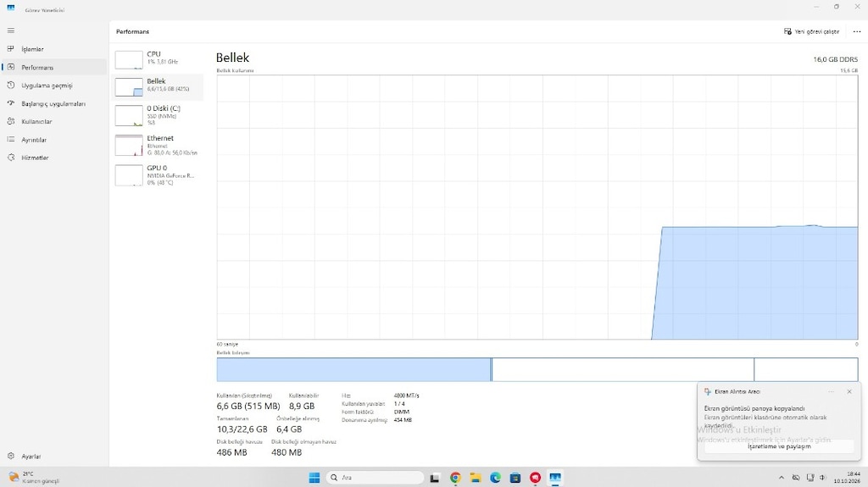
Task: Expand hidden system tray icons chevron
Action: click(781, 478)
